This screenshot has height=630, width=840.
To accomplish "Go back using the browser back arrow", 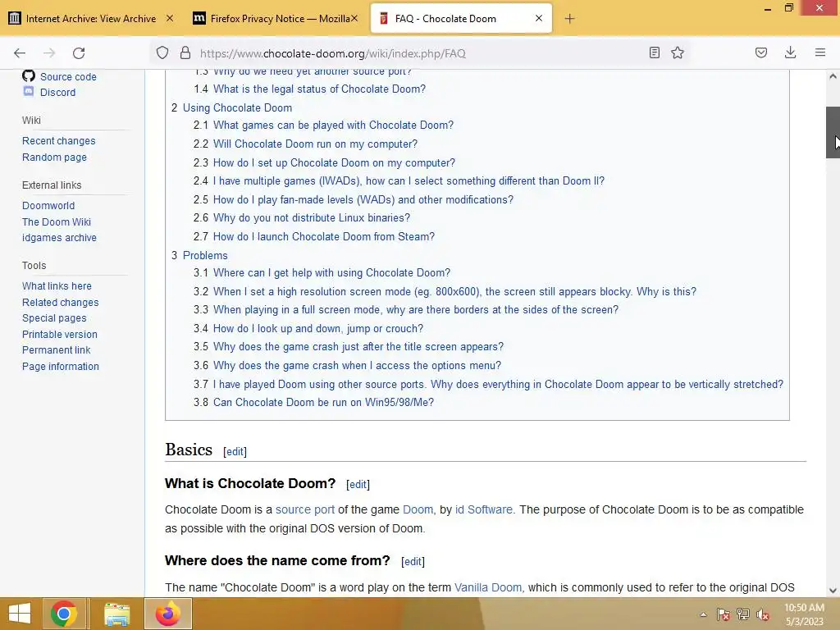I will click(20, 52).
